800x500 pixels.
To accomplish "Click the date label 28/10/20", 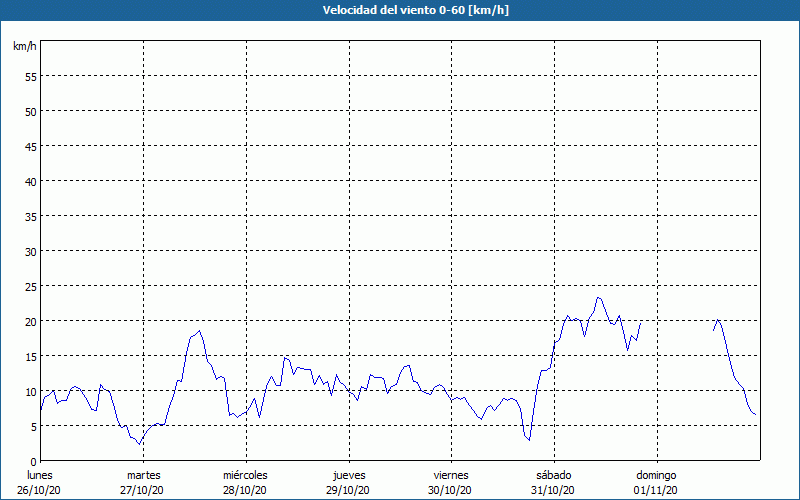I will [x=245, y=490].
